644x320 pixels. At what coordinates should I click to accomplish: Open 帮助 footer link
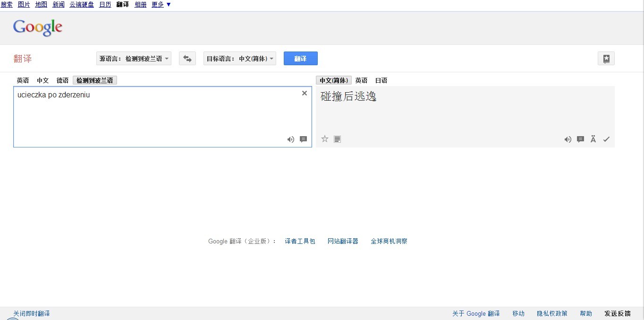(x=586, y=313)
